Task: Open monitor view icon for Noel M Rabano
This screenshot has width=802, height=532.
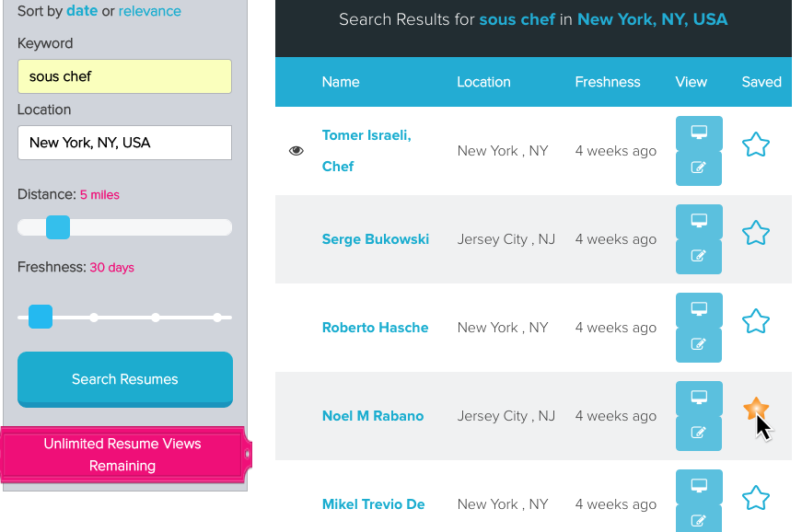Action: point(699,398)
